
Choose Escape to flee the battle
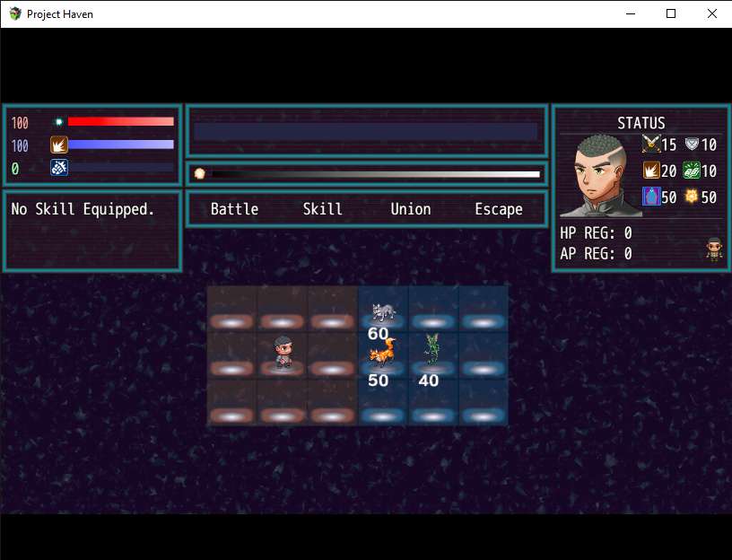498,208
